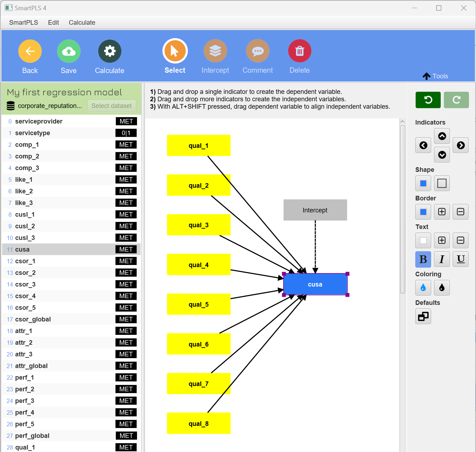Activate the Intercept tool
This screenshot has width=476, height=452.
pos(215,52)
